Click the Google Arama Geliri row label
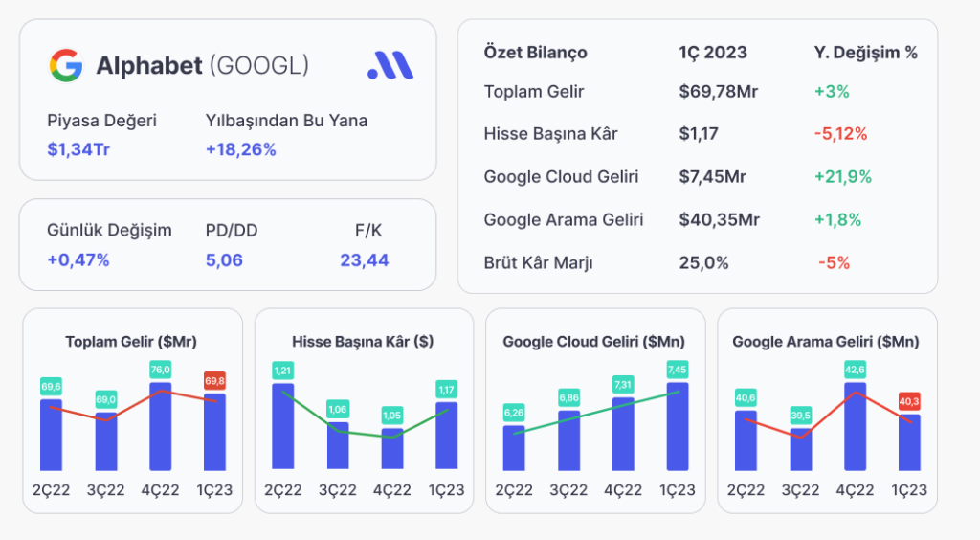This screenshot has width=980, height=540. (x=564, y=220)
